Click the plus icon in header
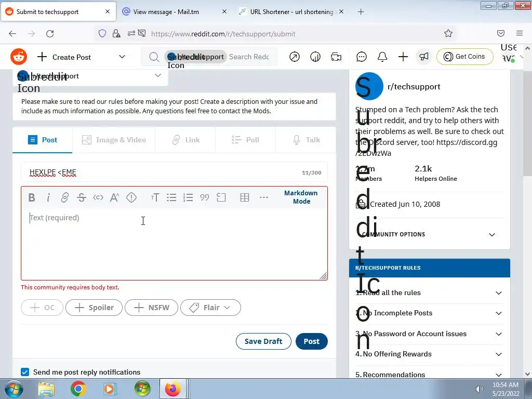532x399 pixels. click(403, 57)
